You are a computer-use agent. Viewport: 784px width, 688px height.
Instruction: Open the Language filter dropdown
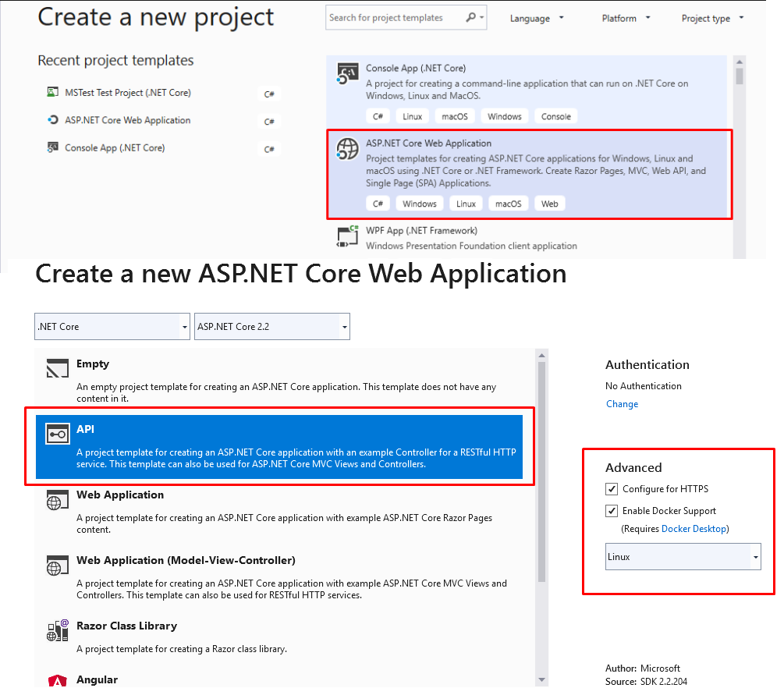[537, 18]
